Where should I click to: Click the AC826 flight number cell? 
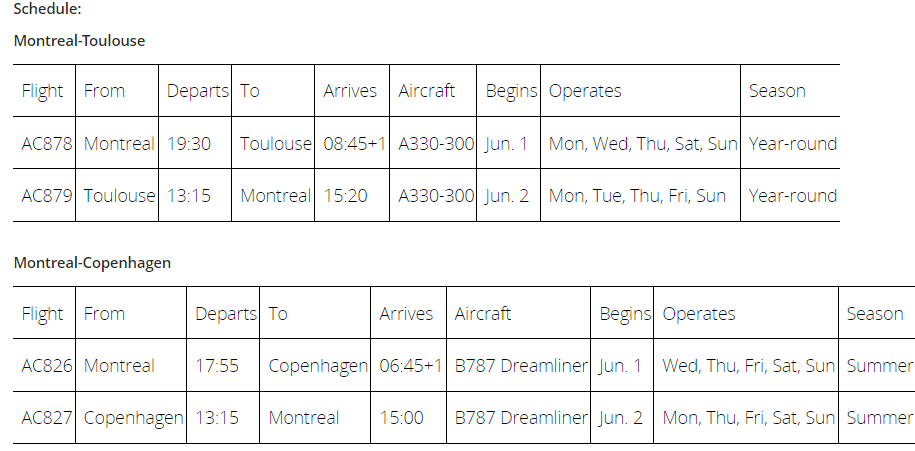click(x=46, y=366)
